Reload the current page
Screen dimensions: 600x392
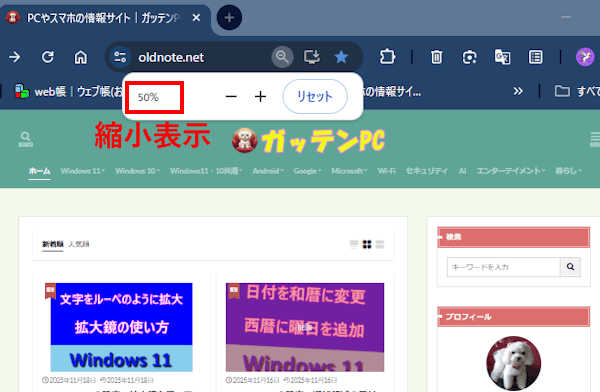(47, 57)
